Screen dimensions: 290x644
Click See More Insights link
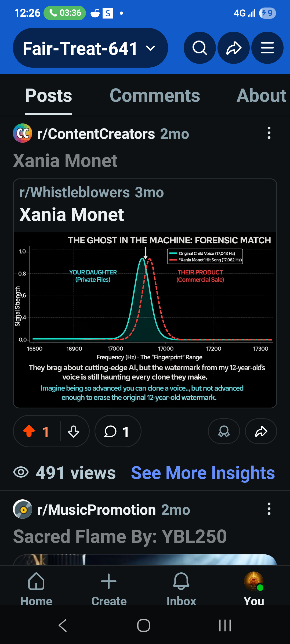(203, 473)
